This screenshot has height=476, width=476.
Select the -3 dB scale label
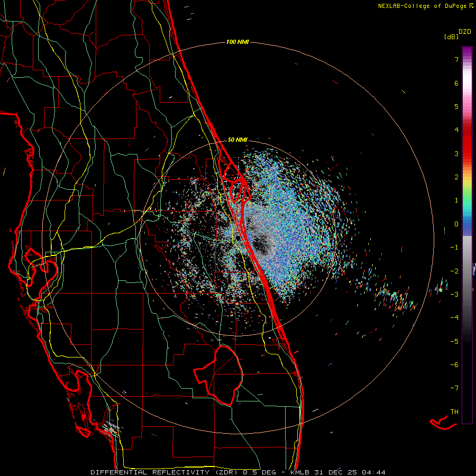click(454, 295)
